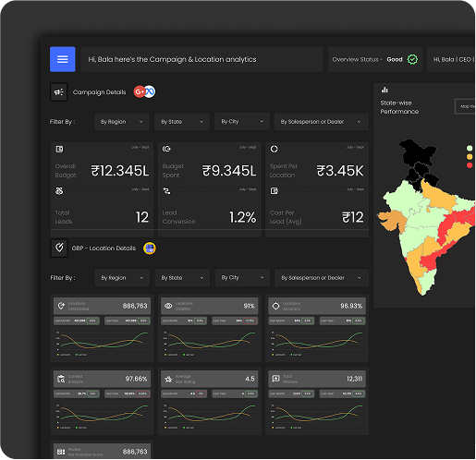This screenshot has width=476, height=460.
Task: Click the ₹12 cost per lead value
Action: click(x=353, y=217)
